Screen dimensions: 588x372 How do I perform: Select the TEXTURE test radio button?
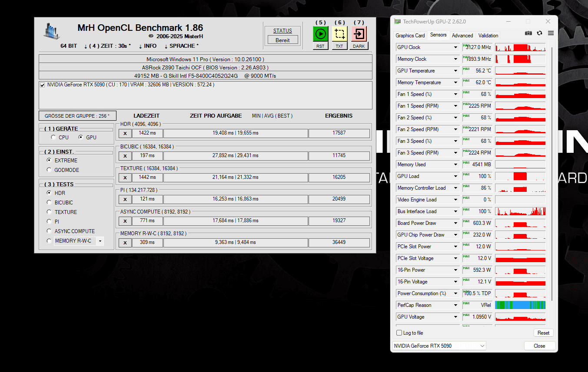[49, 212]
